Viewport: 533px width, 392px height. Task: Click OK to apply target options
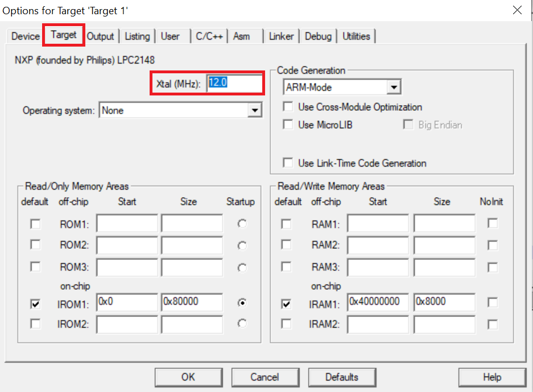click(188, 377)
